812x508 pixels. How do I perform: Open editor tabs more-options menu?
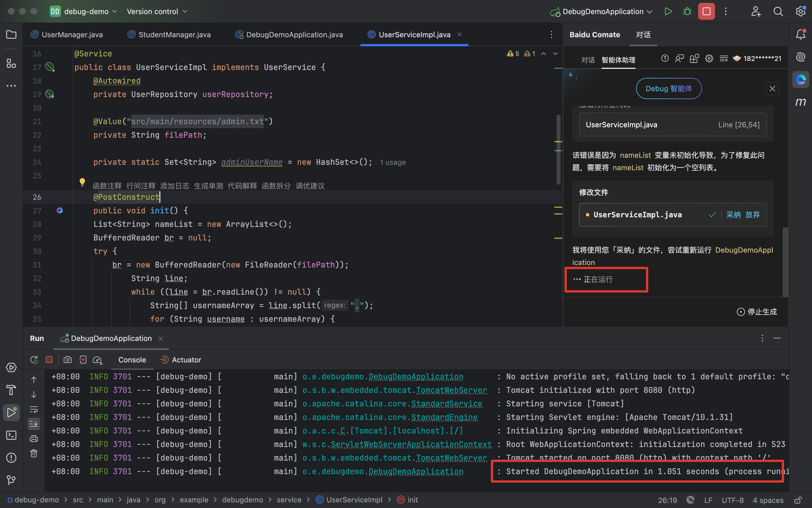pos(551,35)
